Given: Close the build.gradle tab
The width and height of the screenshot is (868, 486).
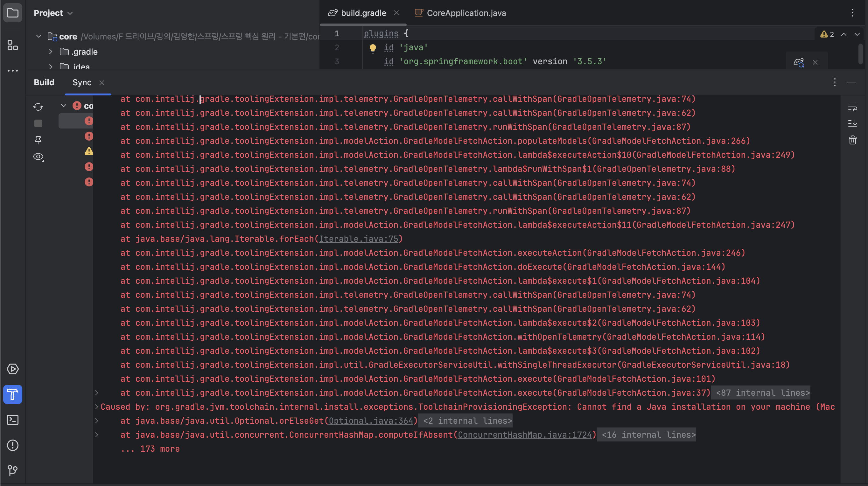Looking at the screenshot, I should tap(396, 13).
